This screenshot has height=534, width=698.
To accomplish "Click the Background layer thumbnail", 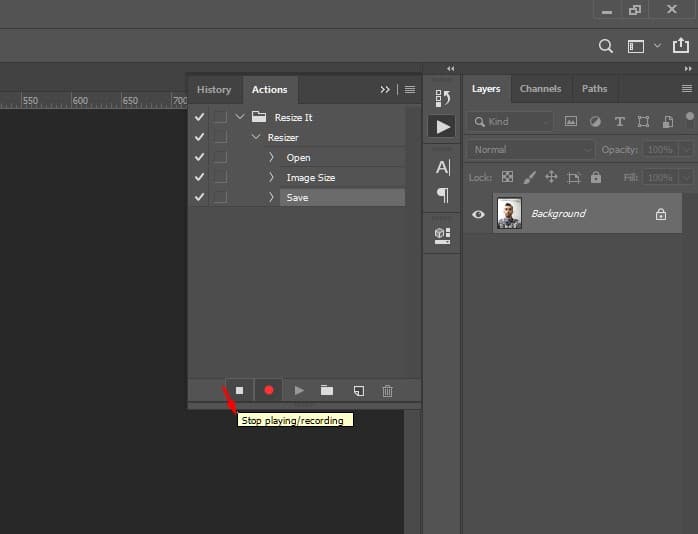I will click(x=509, y=214).
